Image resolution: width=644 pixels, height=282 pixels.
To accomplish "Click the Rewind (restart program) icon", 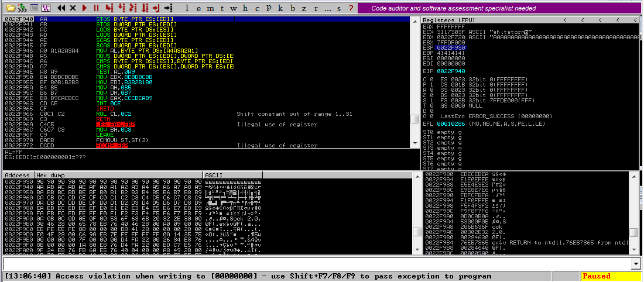I will click(x=61, y=8).
